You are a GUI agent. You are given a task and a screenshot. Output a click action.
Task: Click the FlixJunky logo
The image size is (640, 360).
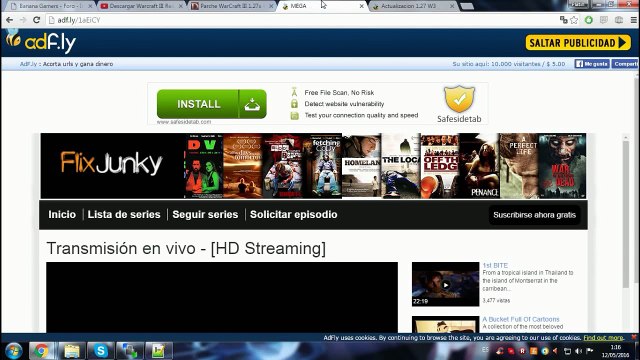pos(111,164)
